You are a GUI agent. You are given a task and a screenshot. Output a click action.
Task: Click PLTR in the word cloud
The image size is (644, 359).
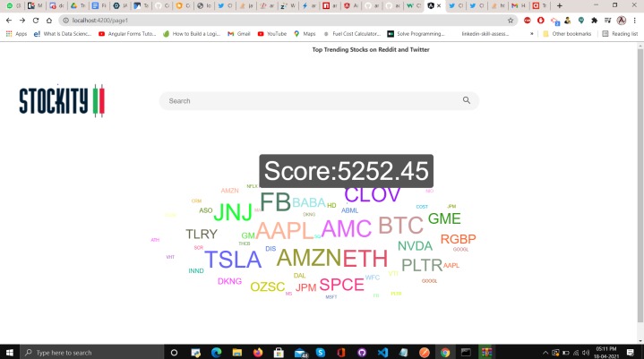tap(422, 265)
